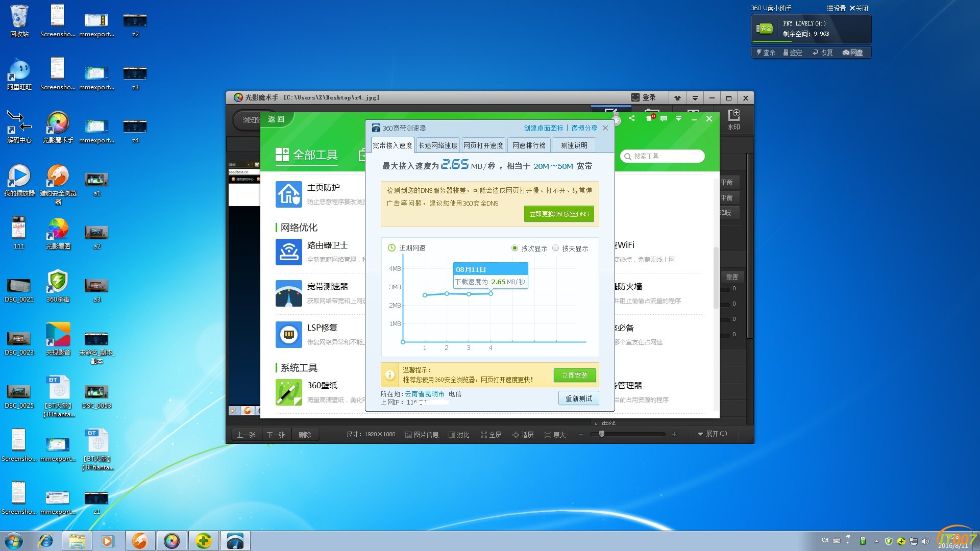Choose 适屏 fit-to-screen view
Image resolution: width=980 pixels, height=551 pixels.
point(523,435)
